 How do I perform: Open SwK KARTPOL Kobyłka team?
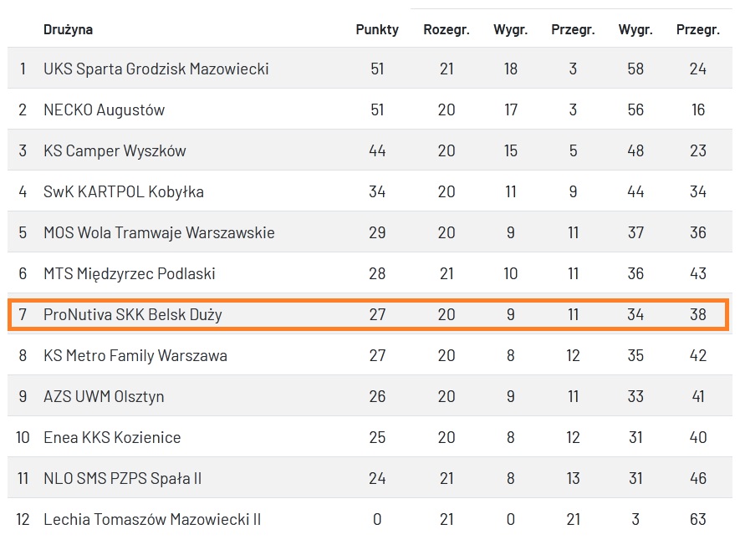click(123, 191)
